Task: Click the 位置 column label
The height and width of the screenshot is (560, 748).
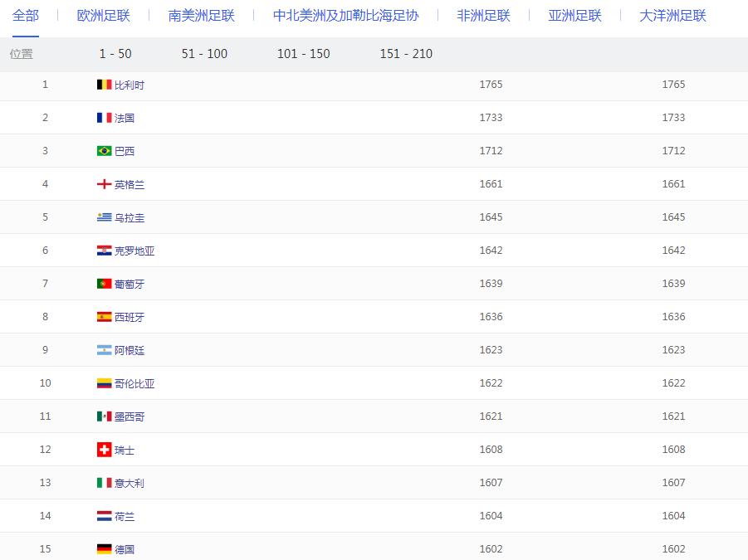Action: (22, 54)
